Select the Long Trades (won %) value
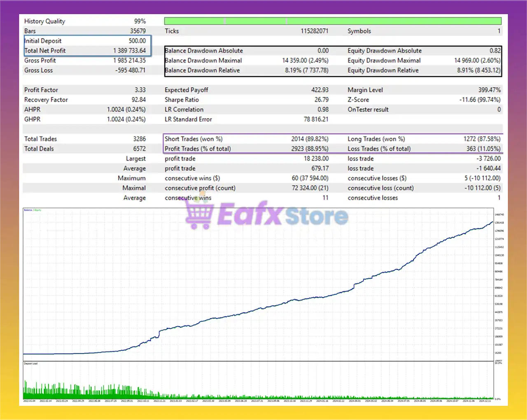The height and width of the screenshot is (420, 527). pyautogui.click(x=482, y=139)
